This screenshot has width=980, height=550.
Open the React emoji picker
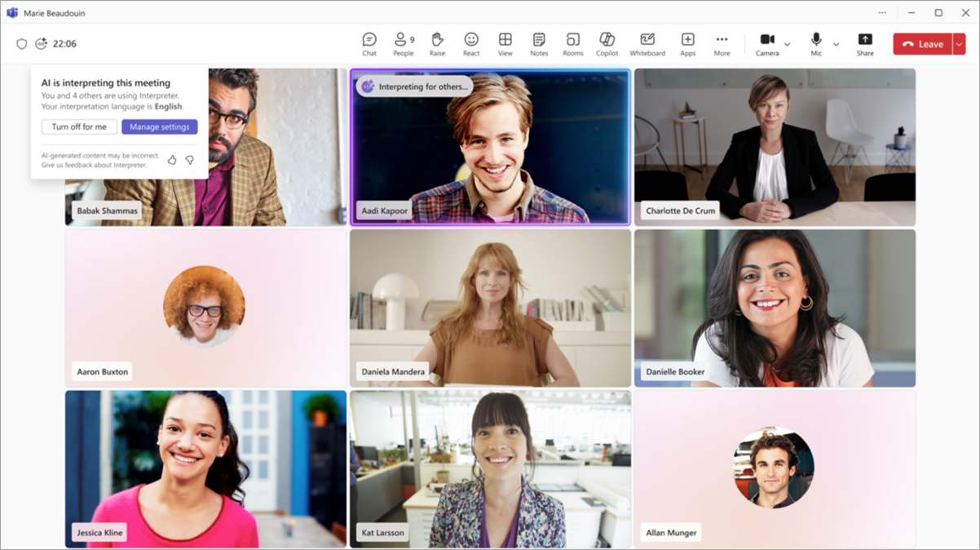[470, 43]
